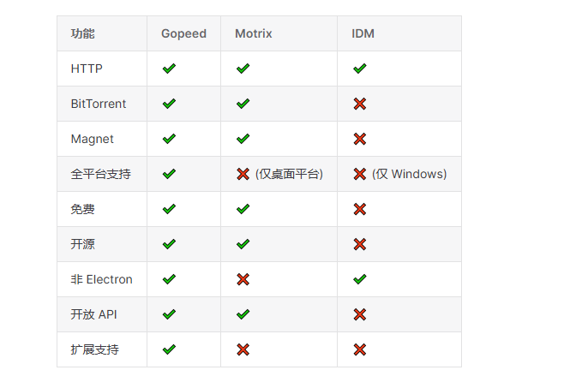Image resolution: width=588 pixels, height=382 pixels.
Task: Click the 开放 API row label
Action: tap(93, 314)
